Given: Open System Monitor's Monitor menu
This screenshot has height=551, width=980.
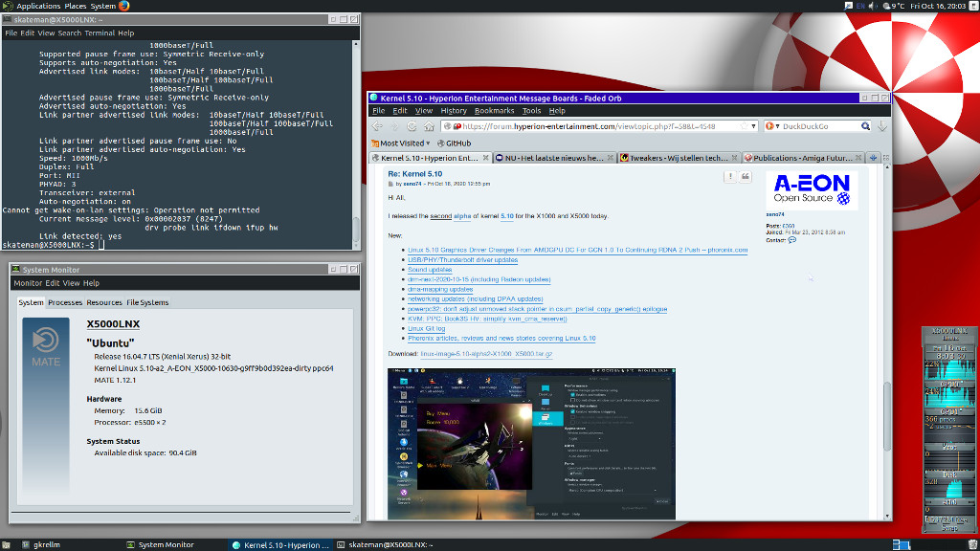Looking at the screenshot, I should (28, 283).
